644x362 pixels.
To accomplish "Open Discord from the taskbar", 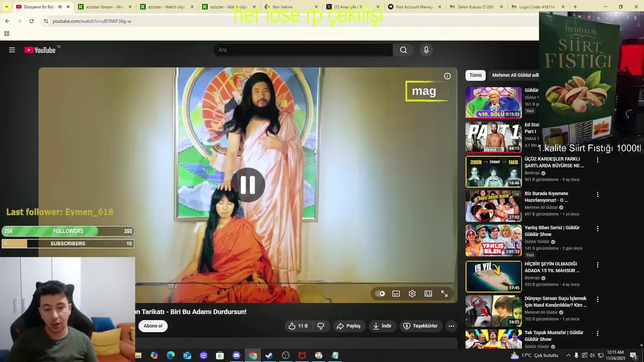I will click(236, 355).
